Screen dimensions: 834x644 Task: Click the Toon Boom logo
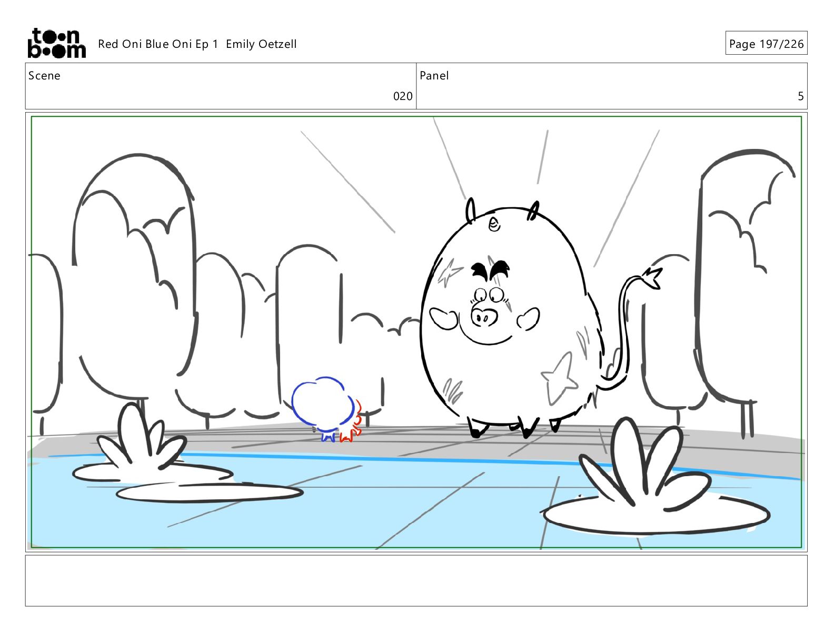point(56,43)
